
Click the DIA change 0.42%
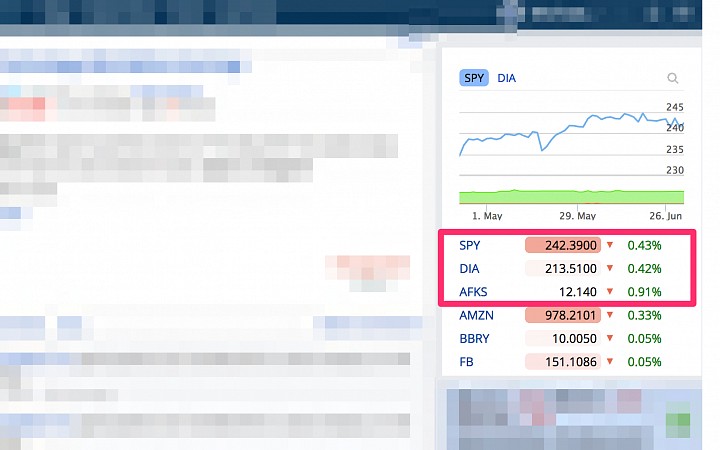click(x=644, y=269)
